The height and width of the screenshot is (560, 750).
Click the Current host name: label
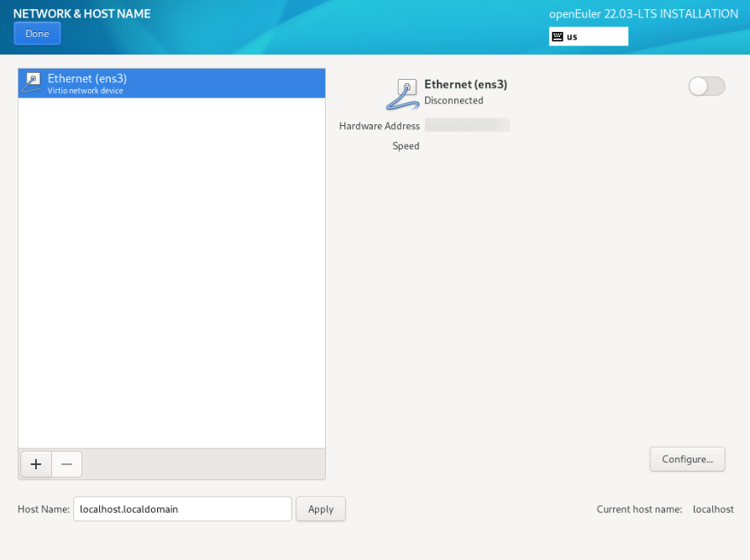(639, 510)
